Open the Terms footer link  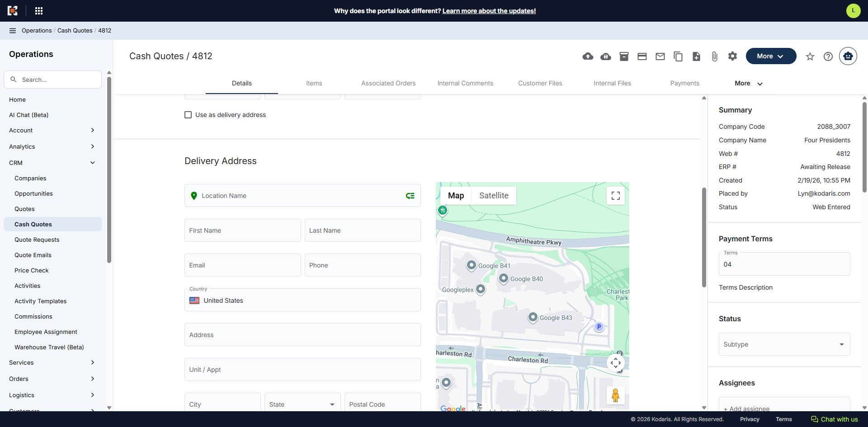point(784,419)
